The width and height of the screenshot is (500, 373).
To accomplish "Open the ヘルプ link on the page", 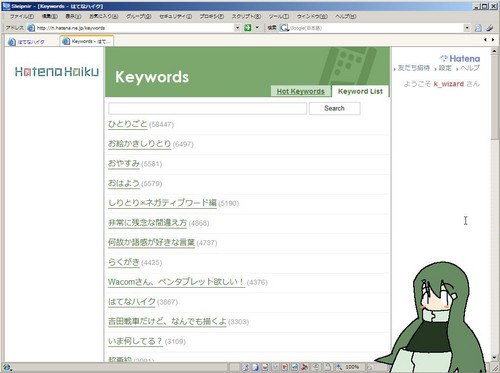I will 470,68.
